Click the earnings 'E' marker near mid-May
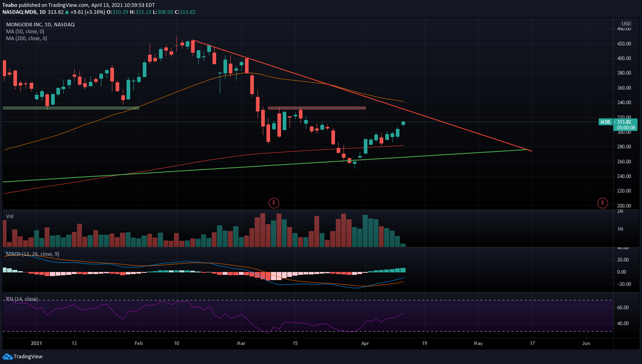The width and height of the screenshot is (642, 364). 603,203
